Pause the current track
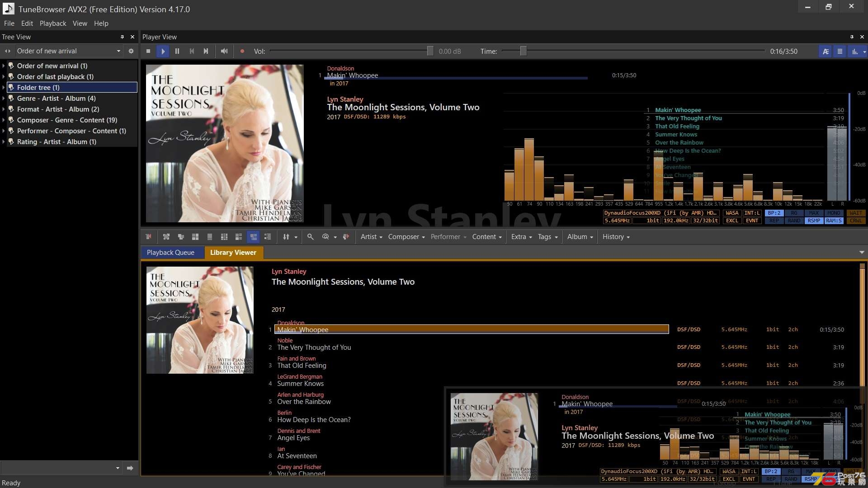 [177, 52]
